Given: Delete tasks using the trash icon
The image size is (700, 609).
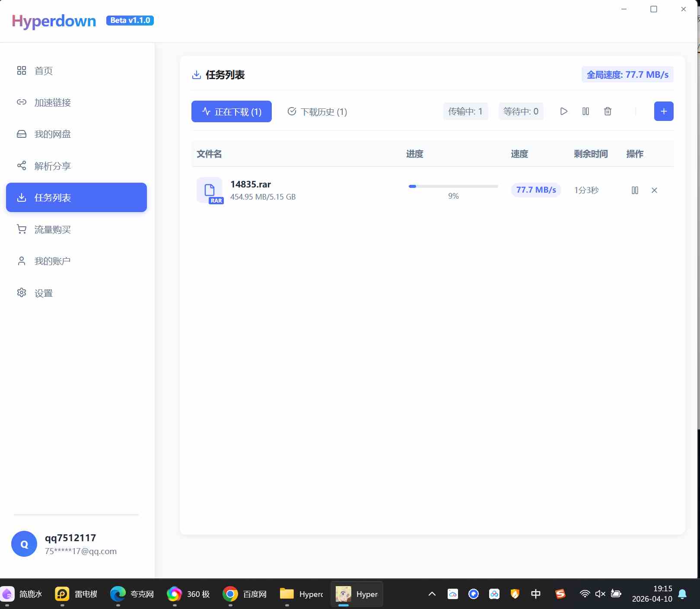Looking at the screenshot, I should [x=608, y=111].
